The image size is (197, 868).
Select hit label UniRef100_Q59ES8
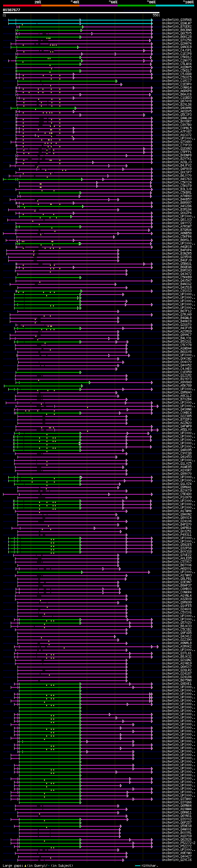(x=176, y=826)
